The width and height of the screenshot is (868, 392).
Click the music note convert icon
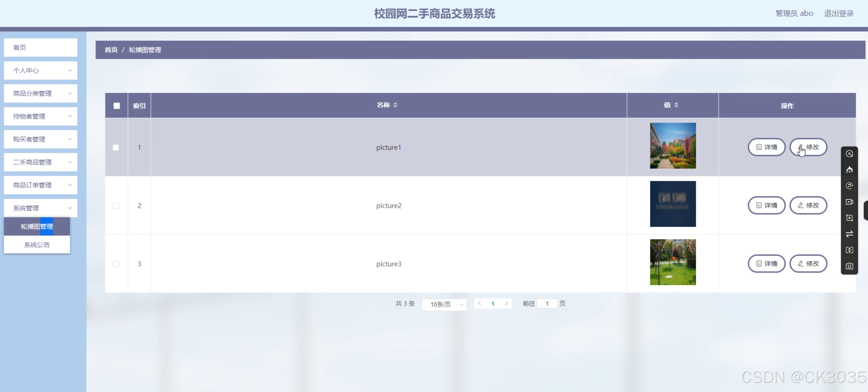tap(849, 186)
